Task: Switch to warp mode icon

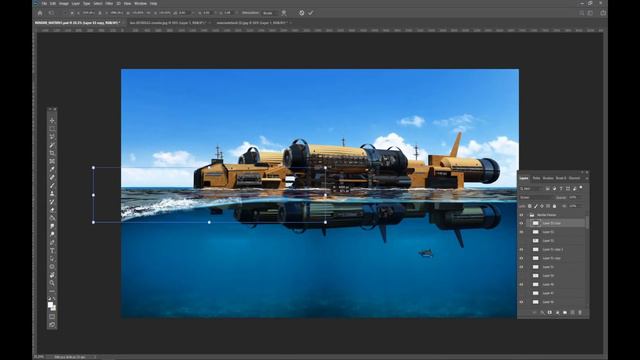Action: pos(284,13)
